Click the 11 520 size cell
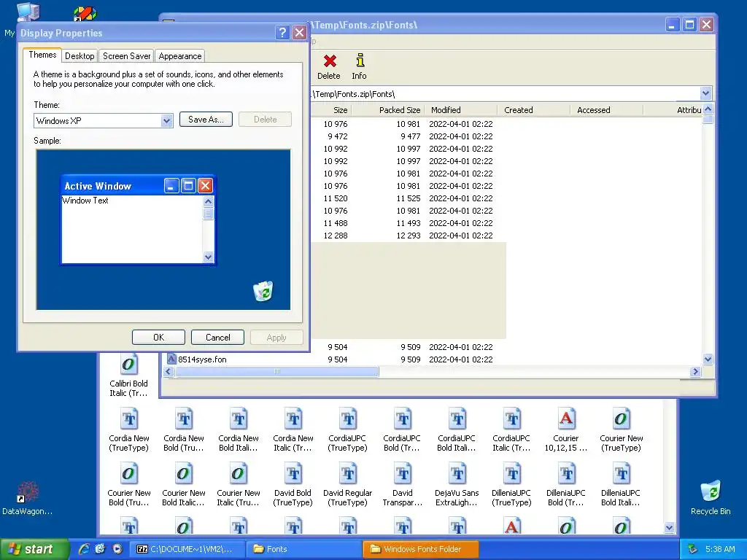Image resolution: width=747 pixels, height=560 pixels. pyautogui.click(x=336, y=198)
